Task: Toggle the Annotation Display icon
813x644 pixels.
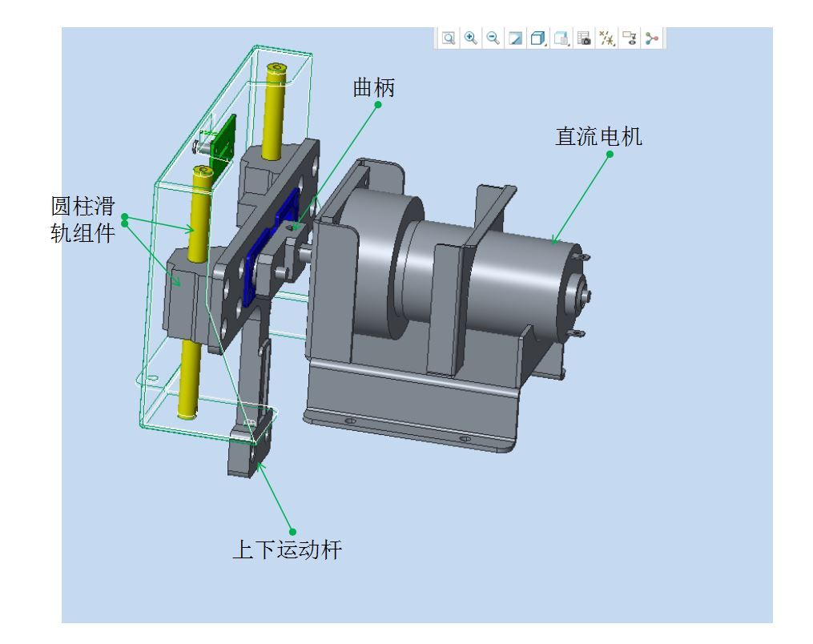Action: click(630, 38)
